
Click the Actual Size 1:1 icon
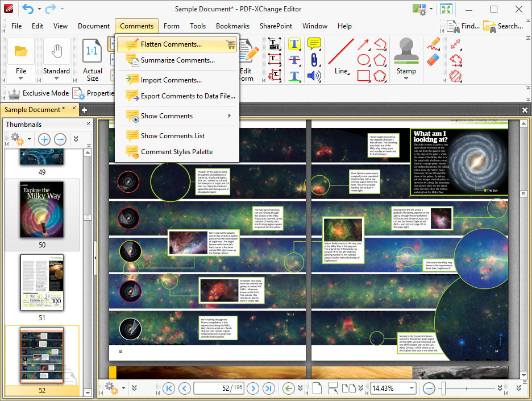pos(92,51)
